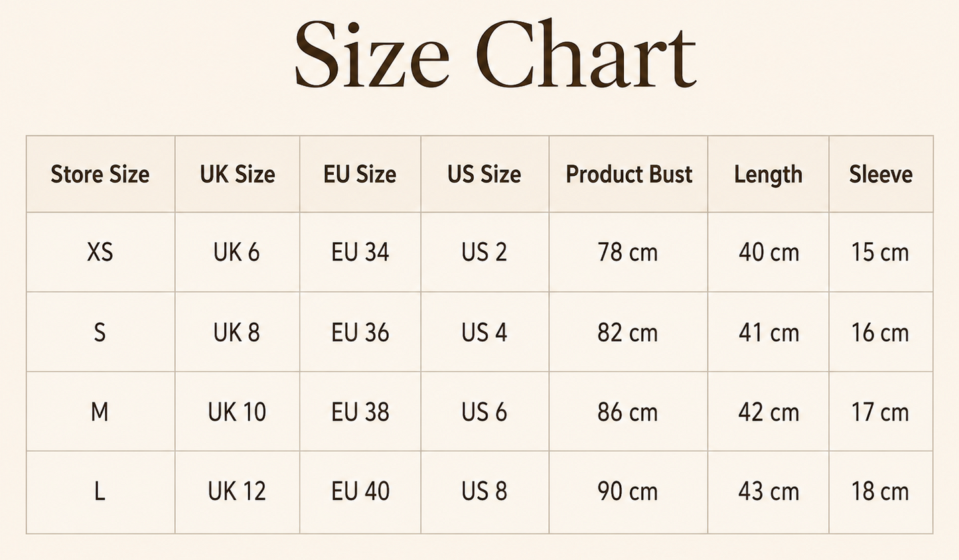The width and height of the screenshot is (959, 560).
Task: Click the 17 cm sleeve value
Action: tap(880, 412)
